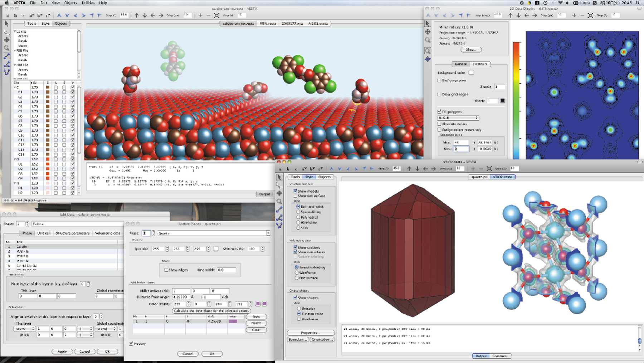644x363 pixels.
Task: Switch to Style tab in calcite window
Action: tap(45, 23)
